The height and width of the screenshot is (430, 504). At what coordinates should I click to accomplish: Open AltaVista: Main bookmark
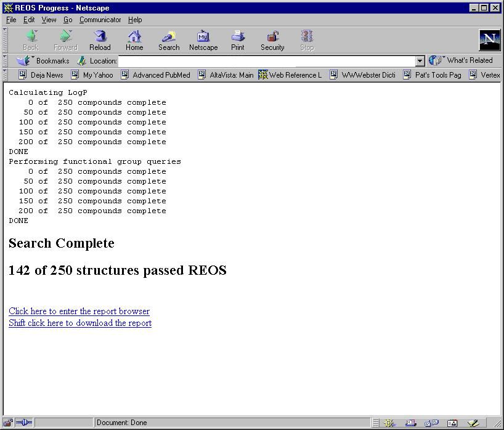pyautogui.click(x=226, y=75)
